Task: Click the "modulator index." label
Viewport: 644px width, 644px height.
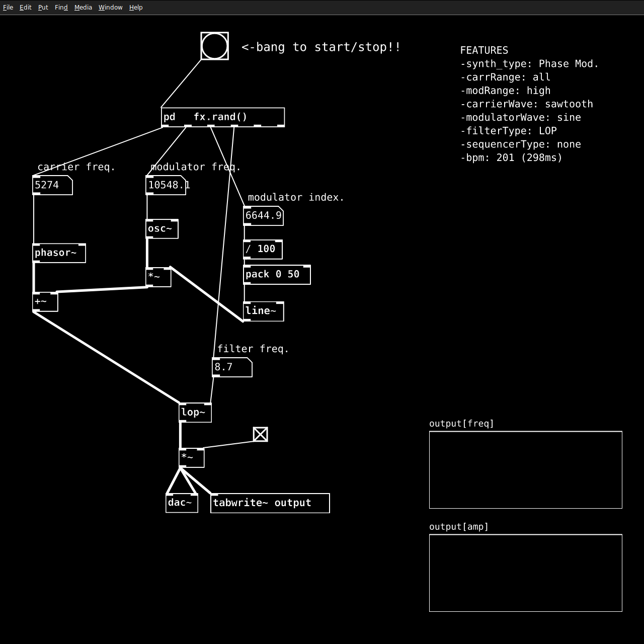Action: (296, 198)
